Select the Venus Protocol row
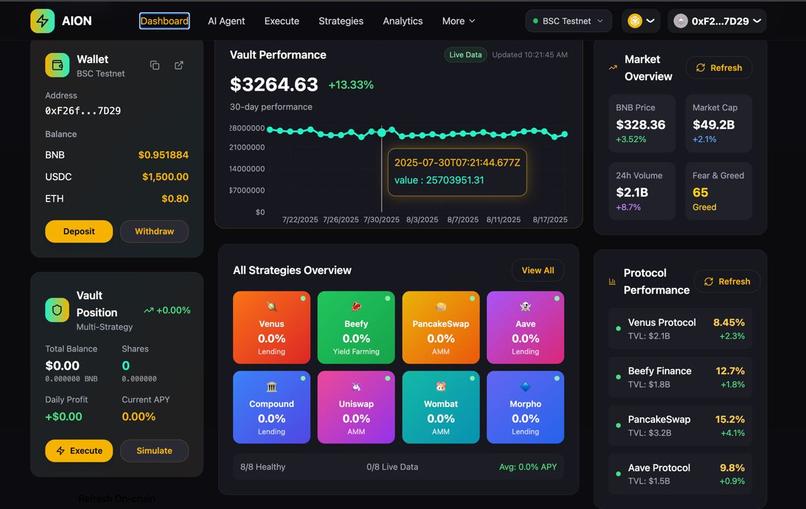The height and width of the screenshot is (509, 806). point(680,329)
